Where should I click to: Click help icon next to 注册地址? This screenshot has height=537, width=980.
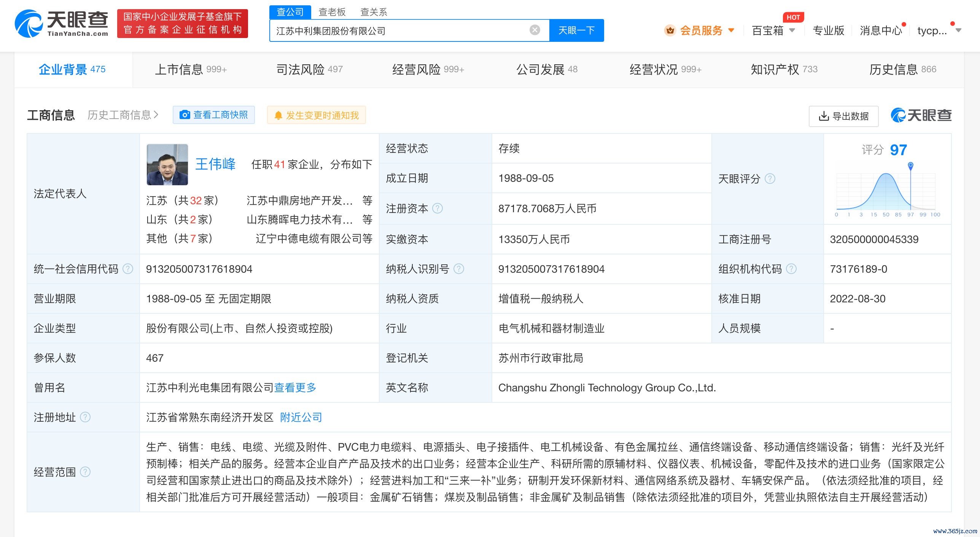(x=85, y=417)
